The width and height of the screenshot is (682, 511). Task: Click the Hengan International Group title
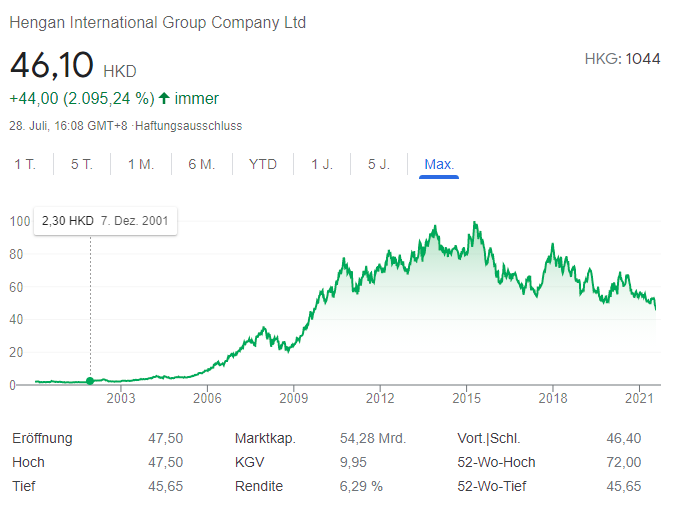coord(158,22)
